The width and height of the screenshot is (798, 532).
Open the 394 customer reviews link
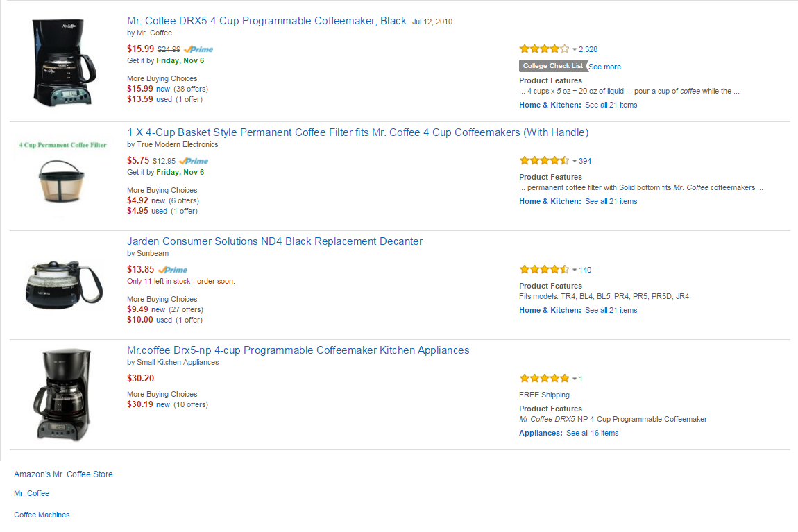585,161
